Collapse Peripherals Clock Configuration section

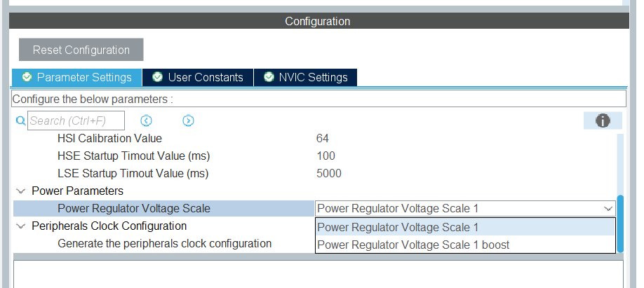coord(20,226)
